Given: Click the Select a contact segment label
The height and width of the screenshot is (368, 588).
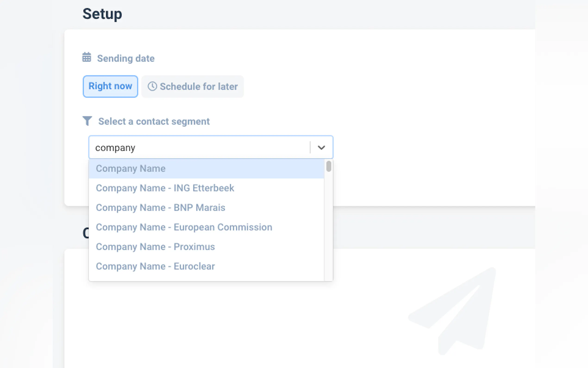Looking at the screenshot, I should (154, 121).
